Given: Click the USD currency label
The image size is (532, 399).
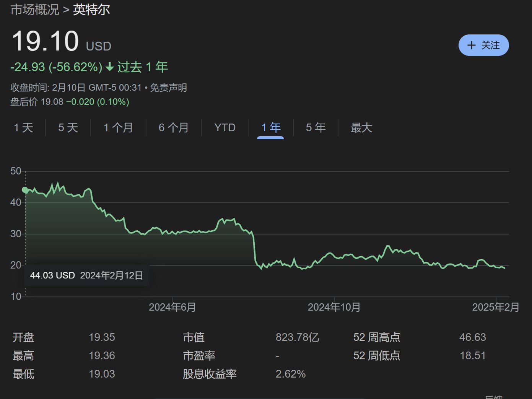Looking at the screenshot, I should click(99, 46).
